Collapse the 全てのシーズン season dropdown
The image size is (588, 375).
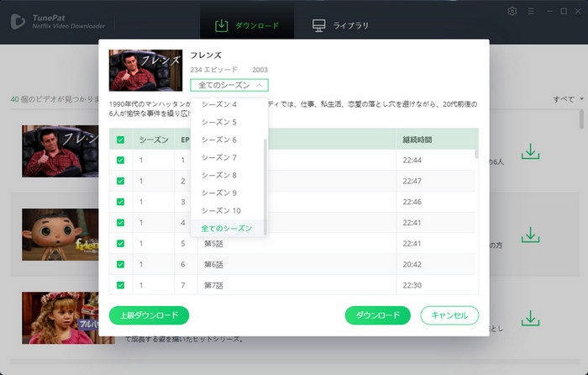(229, 85)
